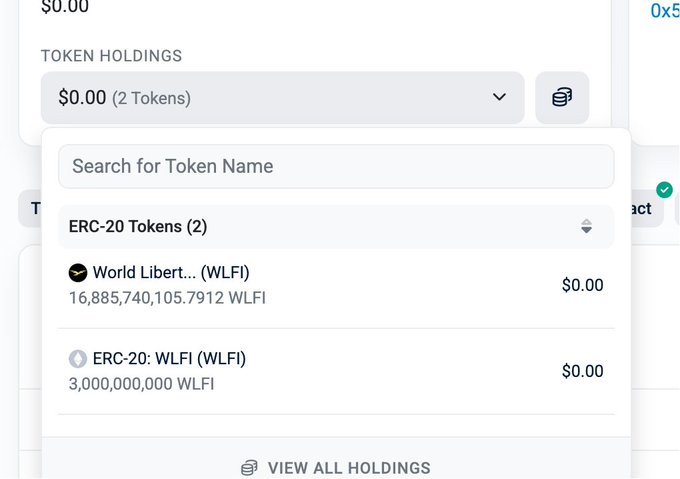This screenshot has height=479, width=680.
Task: Click the sort arrows in ERC-20 Tokens header
Action: (x=586, y=226)
